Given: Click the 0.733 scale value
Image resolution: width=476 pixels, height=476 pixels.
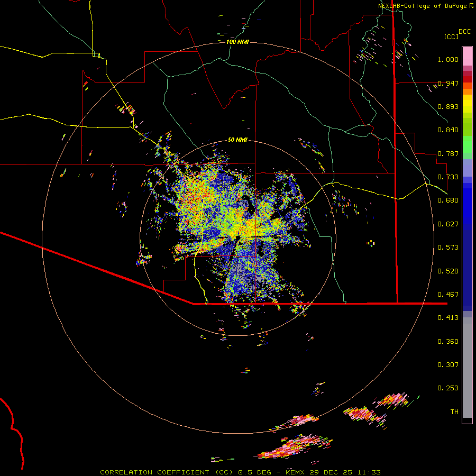Looking at the screenshot, I should pos(448,177).
